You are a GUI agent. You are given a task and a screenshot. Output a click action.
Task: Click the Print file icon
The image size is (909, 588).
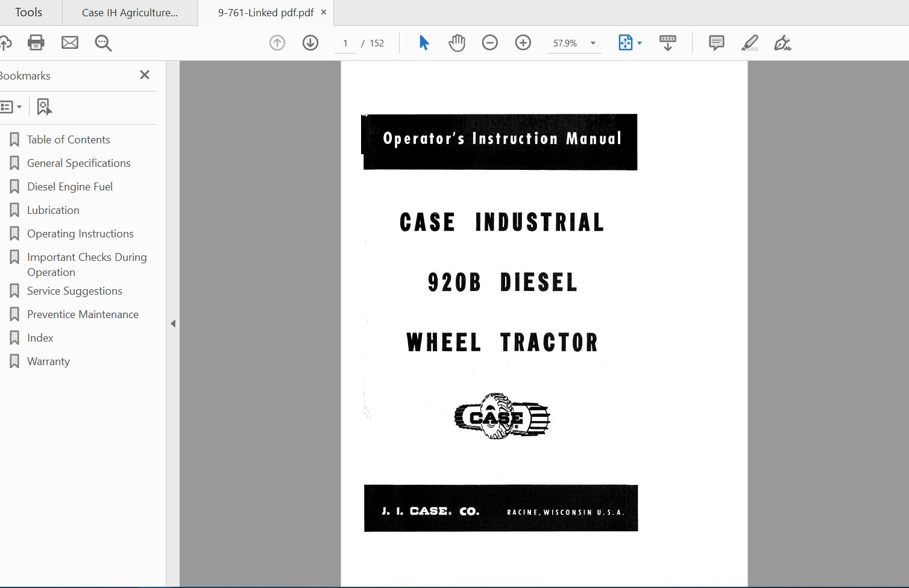click(36, 43)
